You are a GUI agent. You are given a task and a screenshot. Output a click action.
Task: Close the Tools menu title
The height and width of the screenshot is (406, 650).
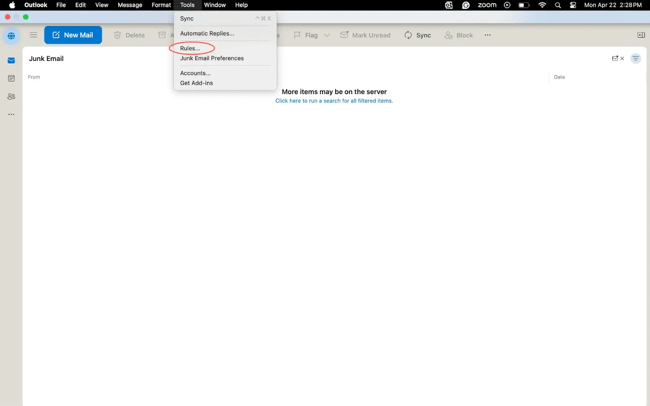point(187,5)
